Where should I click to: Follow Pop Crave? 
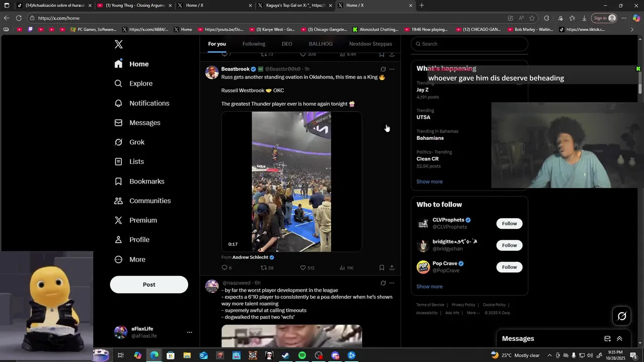pyautogui.click(x=509, y=267)
